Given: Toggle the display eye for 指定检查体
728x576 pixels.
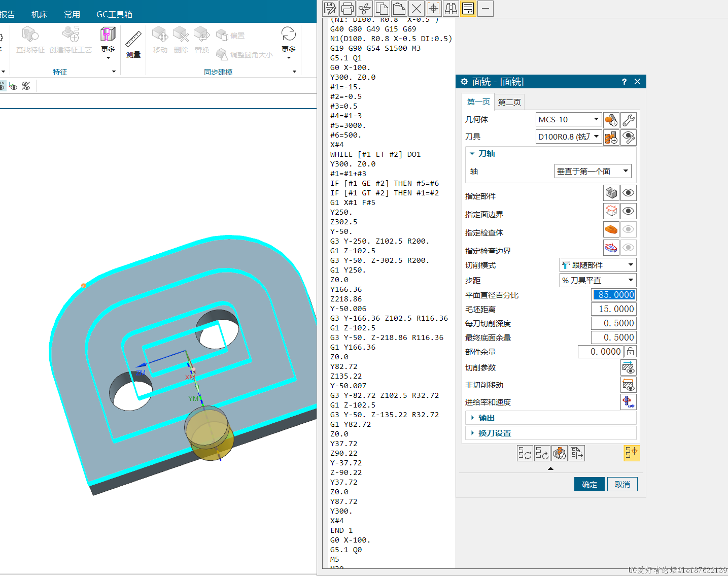Looking at the screenshot, I should (x=629, y=229).
